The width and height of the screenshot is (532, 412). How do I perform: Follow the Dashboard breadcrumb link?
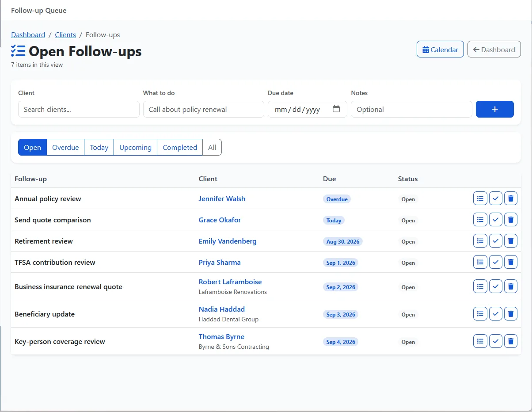click(28, 34)
